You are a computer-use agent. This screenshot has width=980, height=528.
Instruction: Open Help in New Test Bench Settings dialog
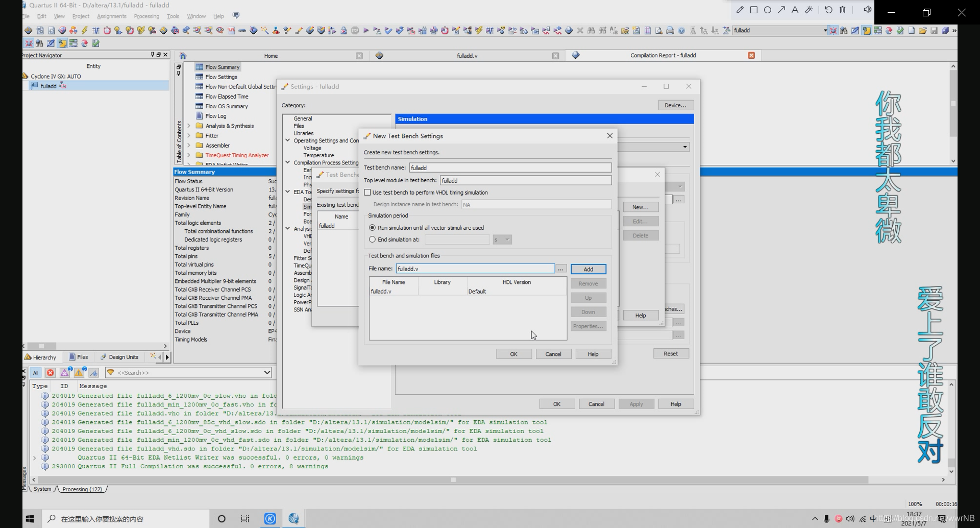coord(593,354)
